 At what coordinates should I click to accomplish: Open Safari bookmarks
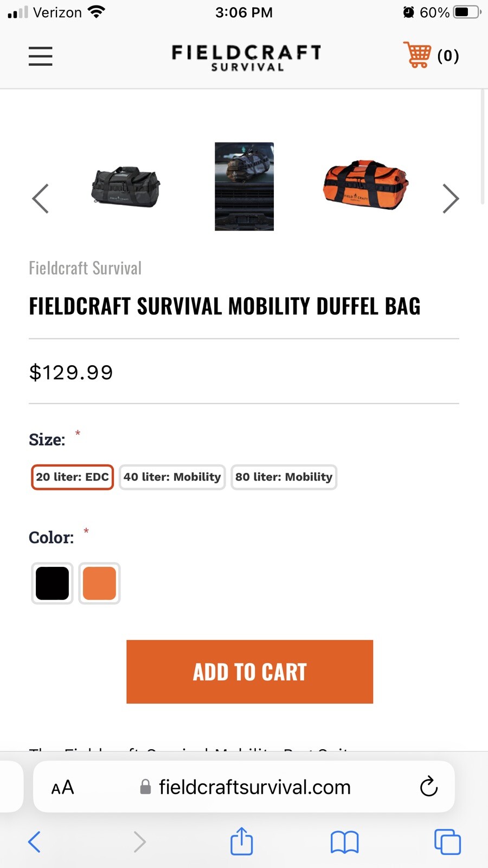coord(344,841)
